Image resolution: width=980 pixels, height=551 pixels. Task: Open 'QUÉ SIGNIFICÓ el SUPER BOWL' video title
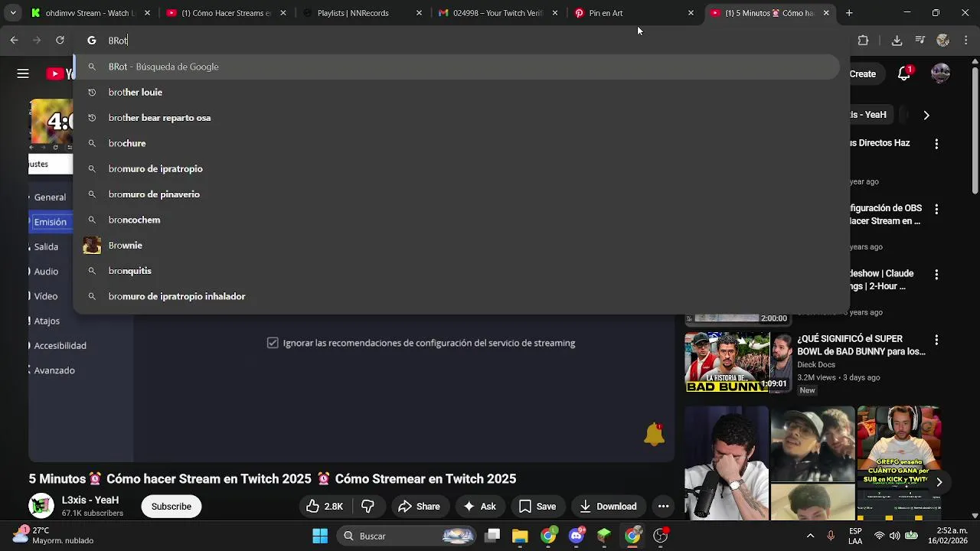click(861, 345)
